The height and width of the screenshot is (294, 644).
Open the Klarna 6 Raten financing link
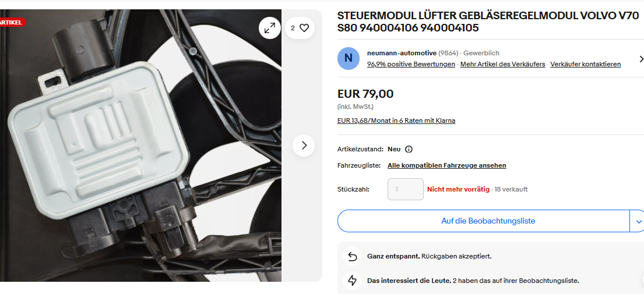pyautogui.click(x=396, y=121)
